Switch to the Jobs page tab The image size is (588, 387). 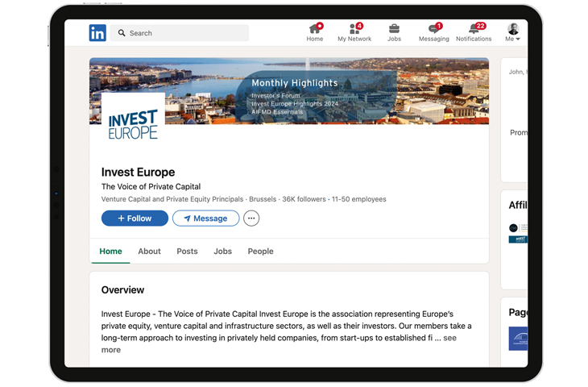pos(223,251)
